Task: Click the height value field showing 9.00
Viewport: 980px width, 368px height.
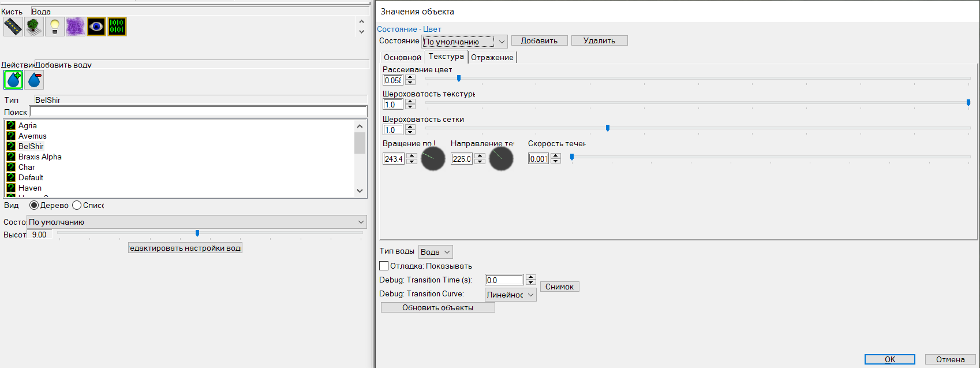Action: (x=40, y=235)
